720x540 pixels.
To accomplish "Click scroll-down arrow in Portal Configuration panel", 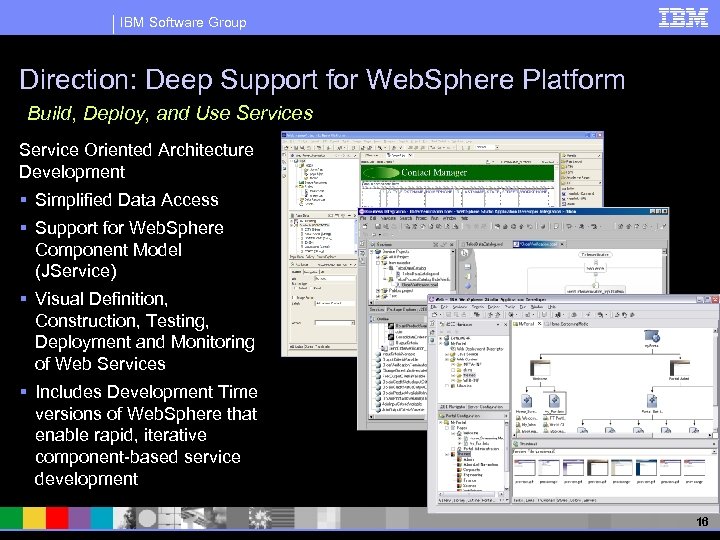I will pos(506,489).
